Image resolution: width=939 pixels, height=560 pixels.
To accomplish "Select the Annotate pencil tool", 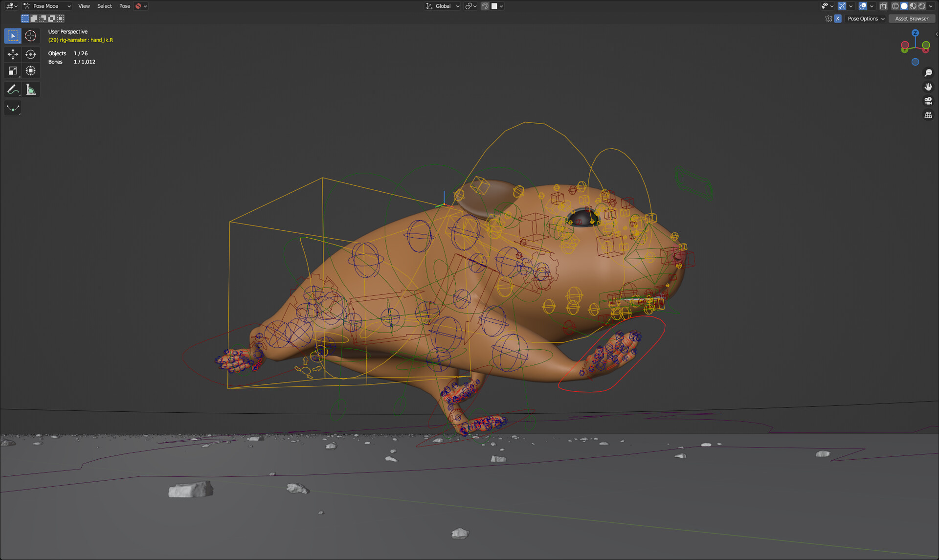I will tap(13, 90).
